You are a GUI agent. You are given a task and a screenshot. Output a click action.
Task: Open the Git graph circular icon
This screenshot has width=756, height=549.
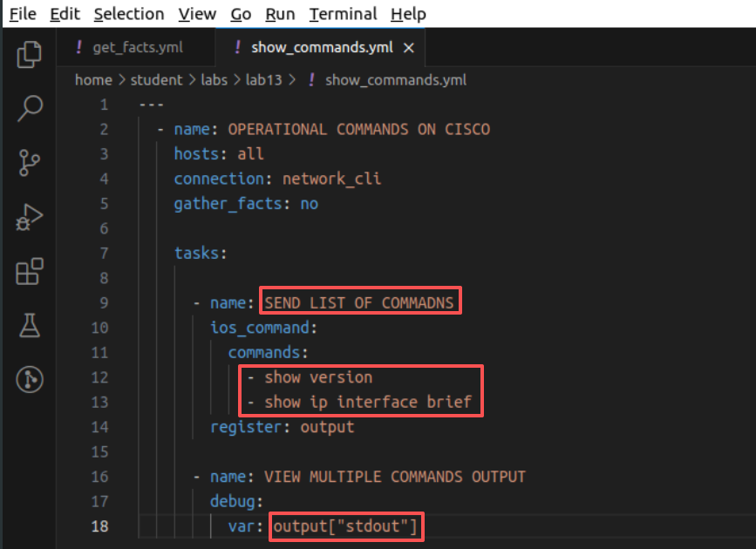30,379
